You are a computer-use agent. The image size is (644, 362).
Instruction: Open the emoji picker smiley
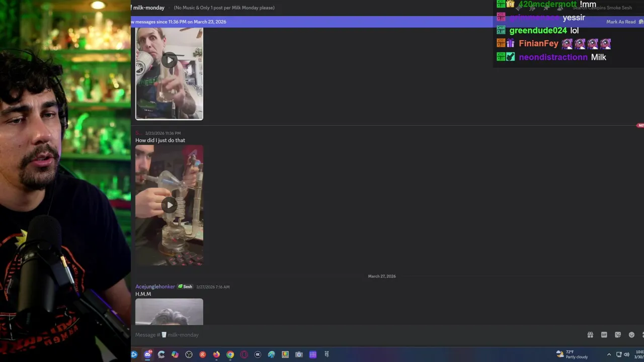(x=631, y=335)
